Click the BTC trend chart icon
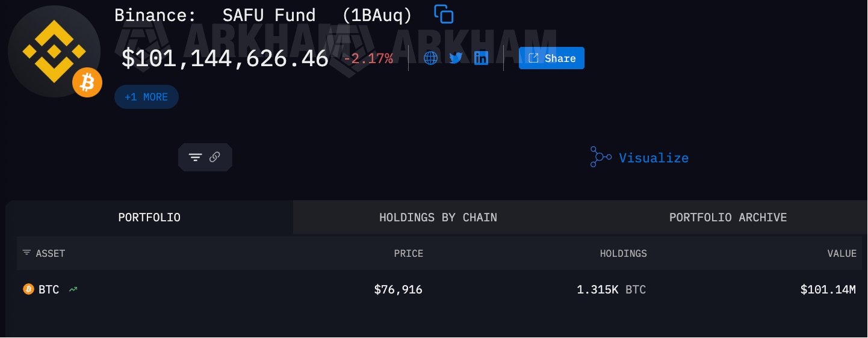Image resolution: width=868 pixels, height=338 pixels. (x=73, y=290)
